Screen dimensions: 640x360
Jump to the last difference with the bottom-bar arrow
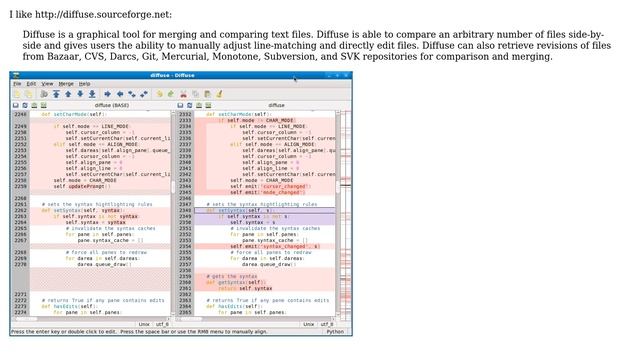pos(92,94)
